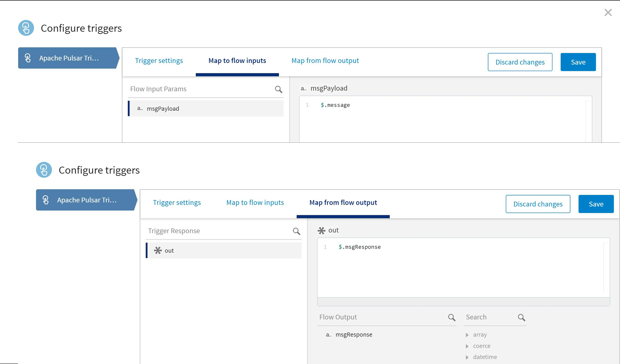Select the top Apache Pulsar Trigger item
Viewport: 620px width, 364px height.
[x=69, y=58]
